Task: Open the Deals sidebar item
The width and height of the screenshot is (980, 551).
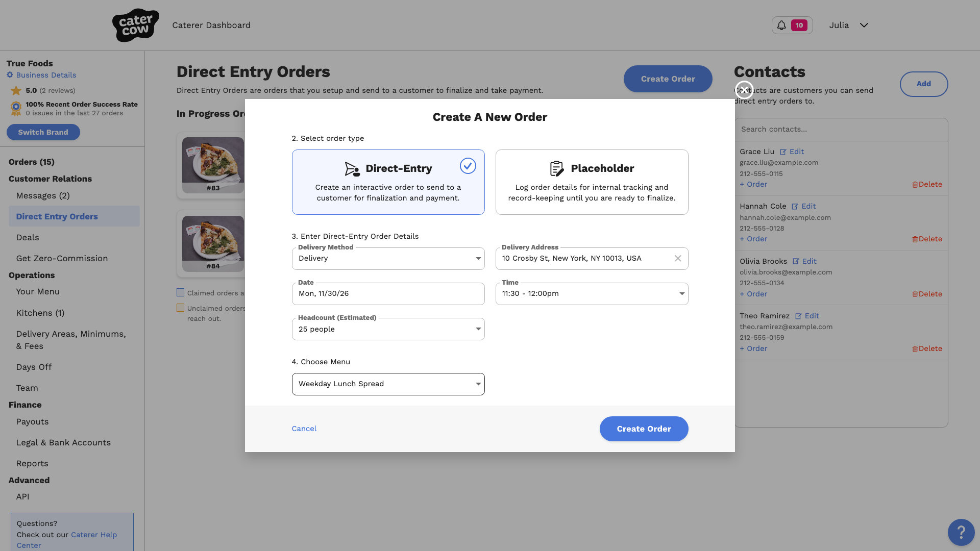Action: coord(28,237)
